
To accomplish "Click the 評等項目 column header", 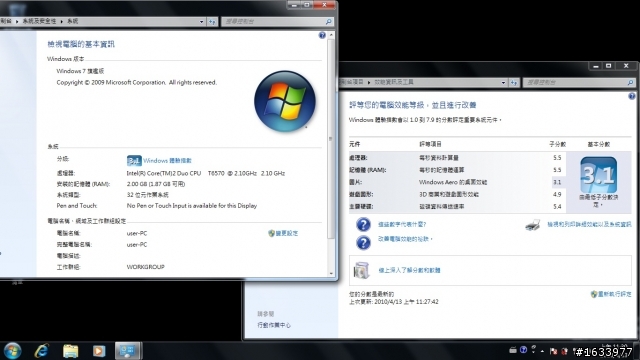I will (430, 144).
